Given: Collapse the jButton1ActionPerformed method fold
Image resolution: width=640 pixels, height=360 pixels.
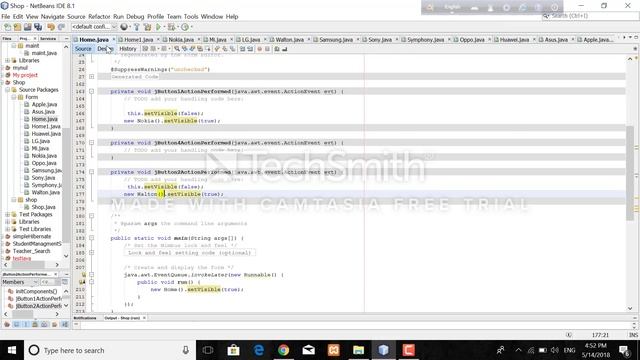Looking at the screenshot, I should pos(91,91).
